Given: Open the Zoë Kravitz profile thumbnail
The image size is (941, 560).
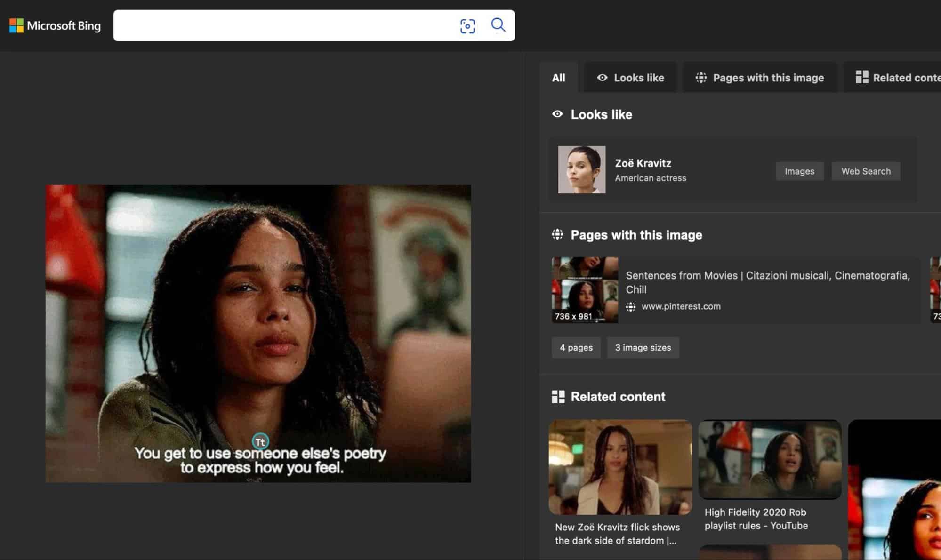Looking at the screenshot, I should (x=582, y=169).
